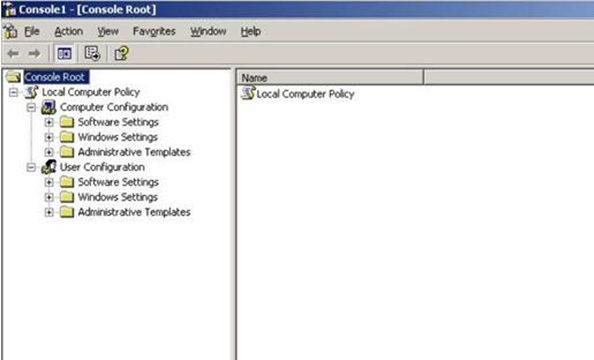The image size is (594, 360).
Task: Select Local Computer Policy text in right pane
Action: [305, 94]
